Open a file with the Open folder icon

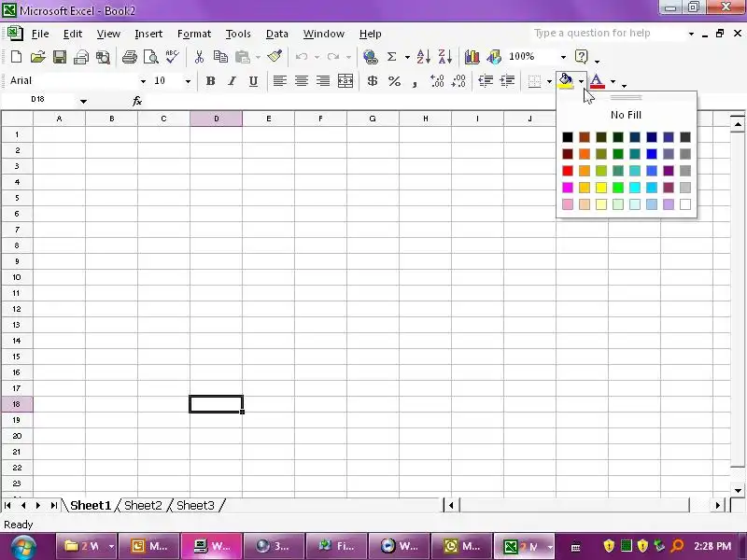tap(37, 57)
